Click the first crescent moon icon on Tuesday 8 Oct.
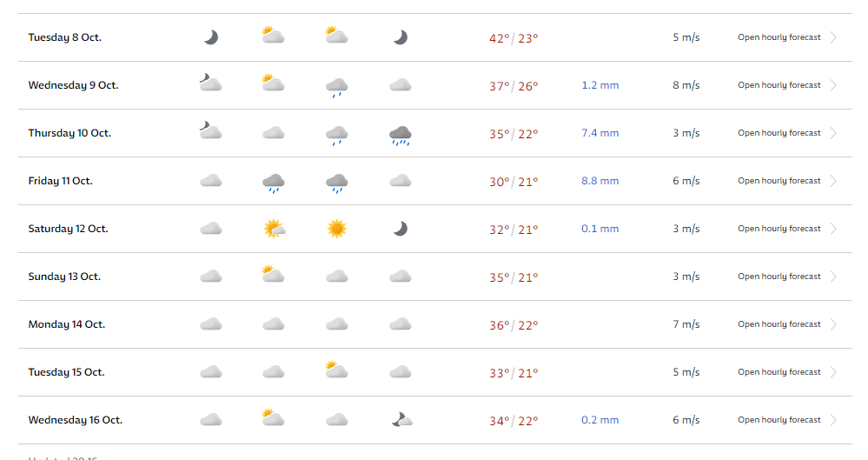 coord(211,37)
